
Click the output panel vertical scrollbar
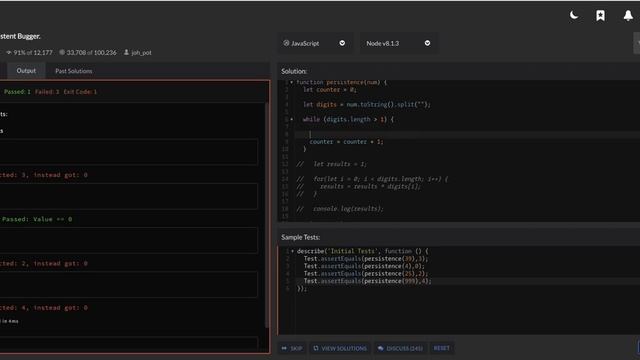click(x=267, y=214)
